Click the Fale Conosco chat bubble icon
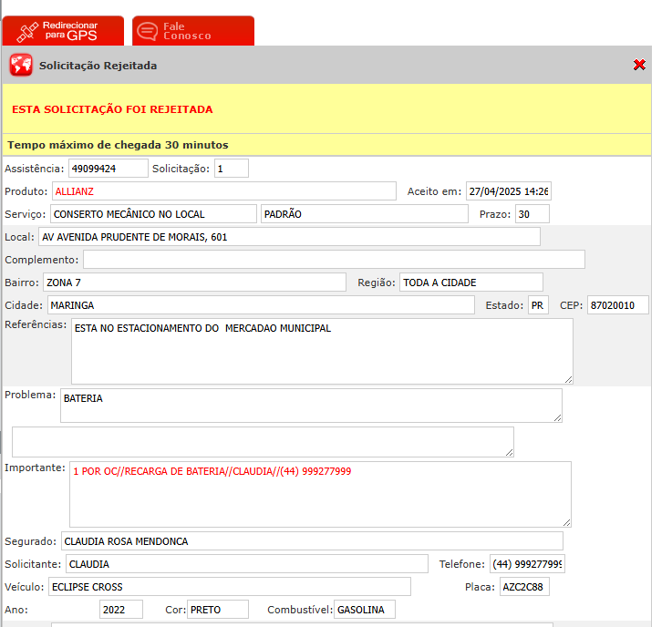This screenshot has width=672, height=627. pyautogui.click(x=147, y=31)
